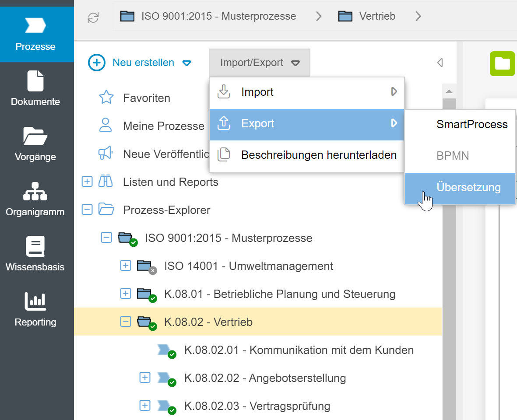Screen dimensions: 517x420
Task: Click the green folder icon
Action: (x=502, y=63)
